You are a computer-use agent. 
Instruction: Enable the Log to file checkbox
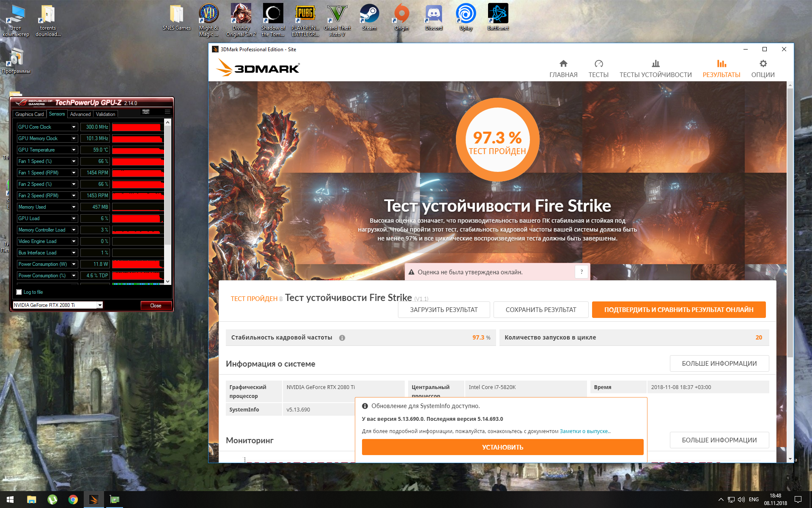tap(19, 292)
